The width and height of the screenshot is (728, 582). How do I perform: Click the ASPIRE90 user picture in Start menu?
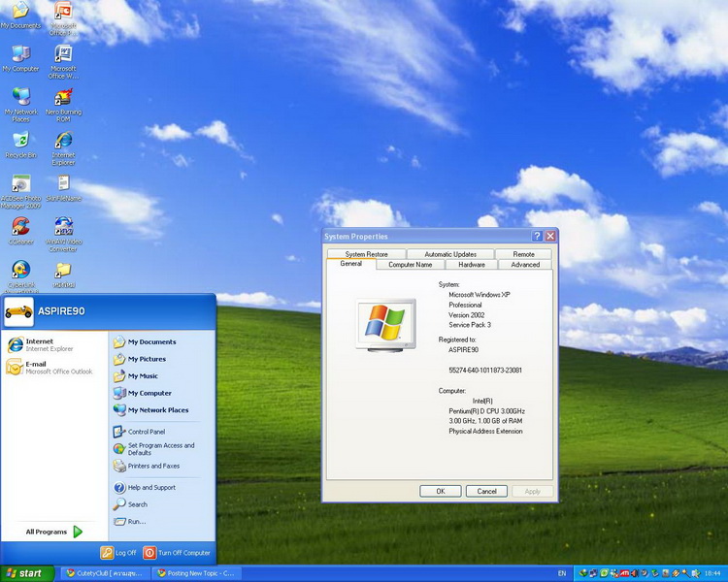pyautogui.click(x=18, y=311)
